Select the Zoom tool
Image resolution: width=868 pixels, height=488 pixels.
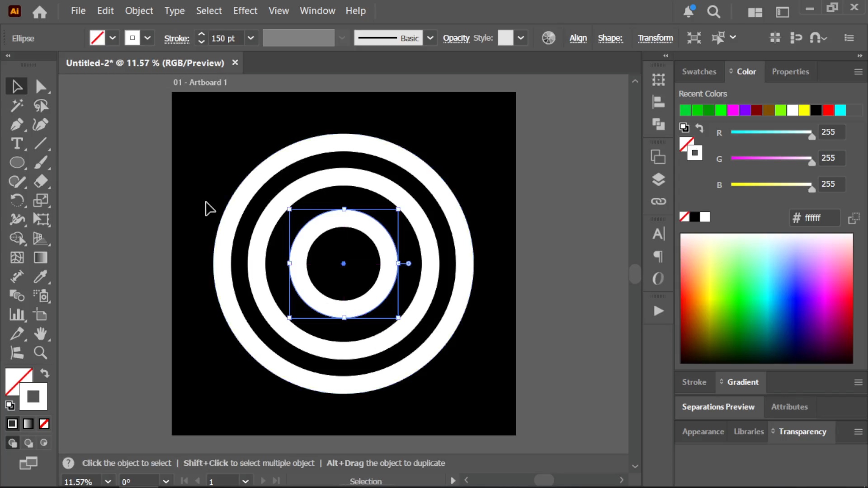point(41,353)
